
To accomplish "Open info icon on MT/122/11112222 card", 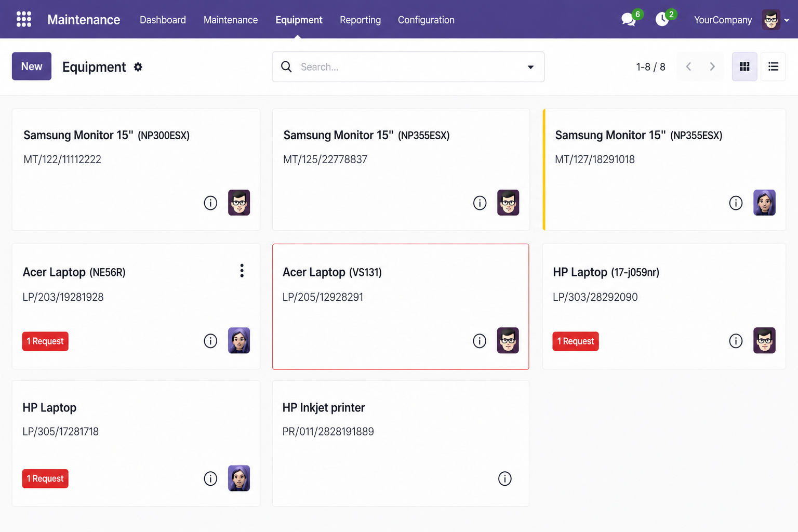I will pyautogui.click(x=210, y=203).
